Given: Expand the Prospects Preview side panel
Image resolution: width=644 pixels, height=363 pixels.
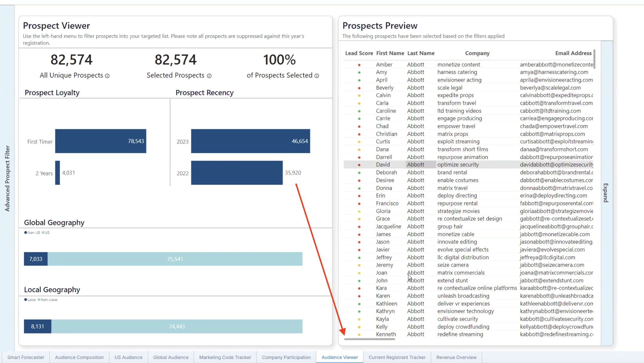Looking at the screenshot, I should tap(606, 192).
